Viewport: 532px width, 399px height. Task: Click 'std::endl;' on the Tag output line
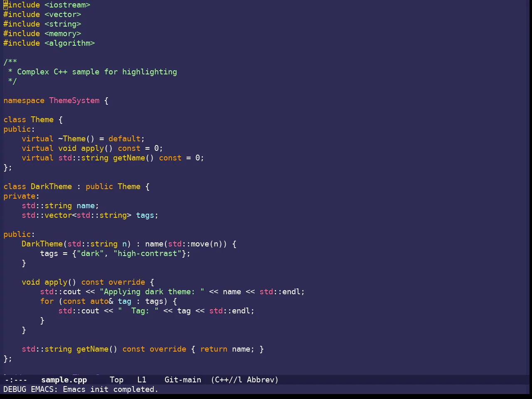pyautogui.click(x=232, y=311)
